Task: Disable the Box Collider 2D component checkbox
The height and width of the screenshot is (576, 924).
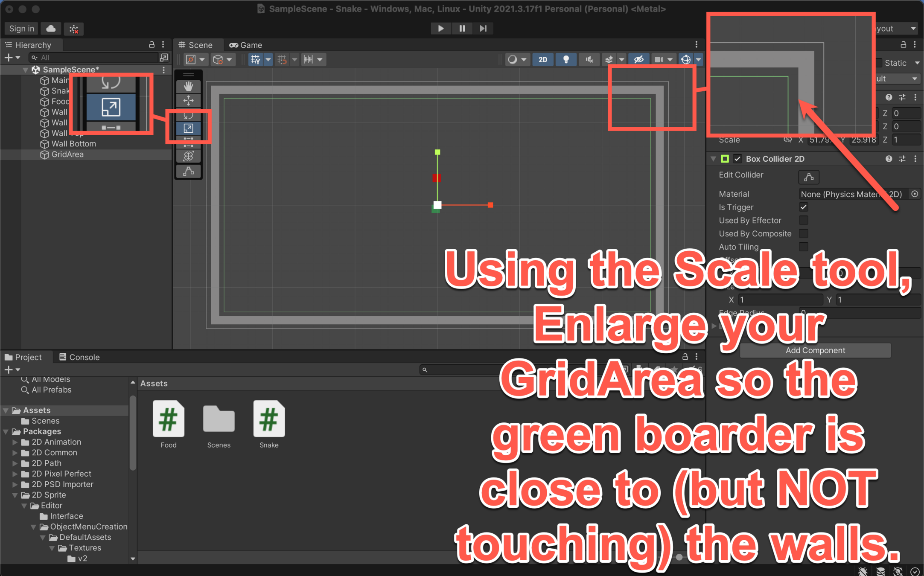Action: click(737, 159)
